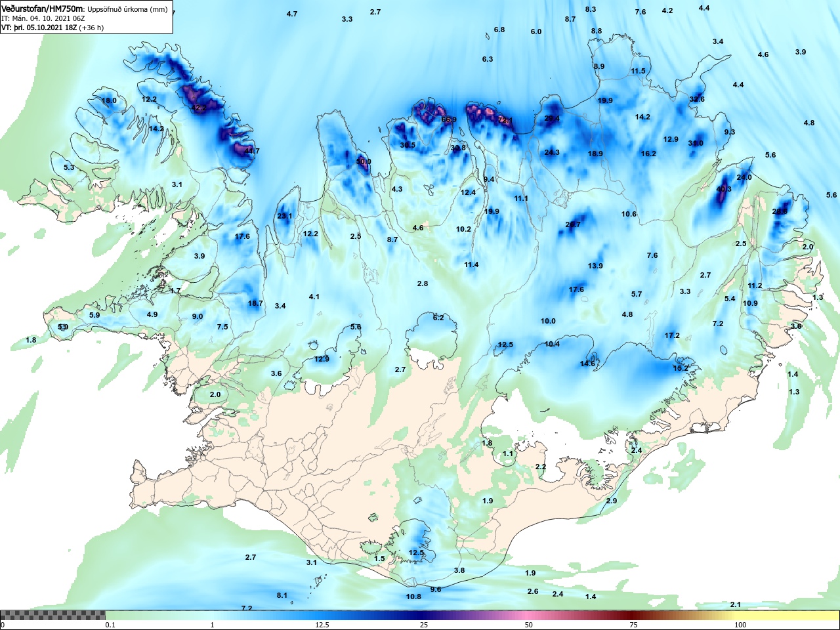Click the map value 1.7
Viewport: 840px width, 630px height.
point(175,291)
